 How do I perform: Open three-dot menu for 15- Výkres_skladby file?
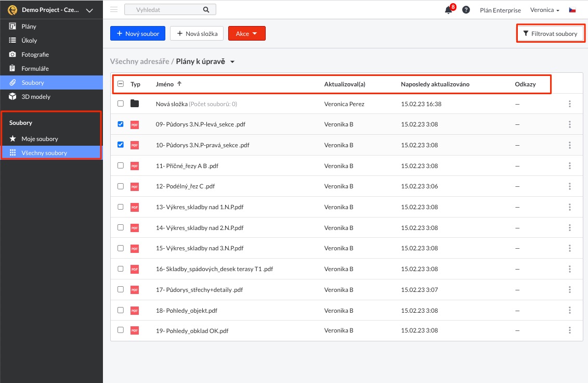pyautogui.click(x=570, y=248)
